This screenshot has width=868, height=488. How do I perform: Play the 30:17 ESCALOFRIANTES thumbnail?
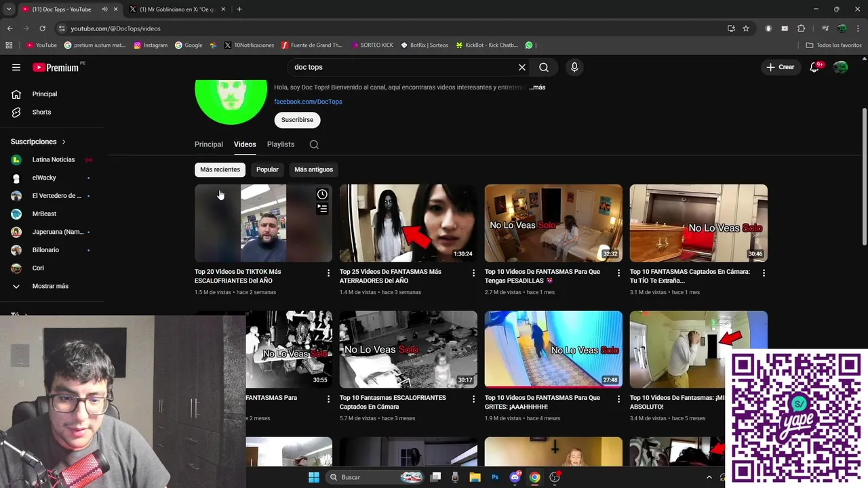[408, 349]
